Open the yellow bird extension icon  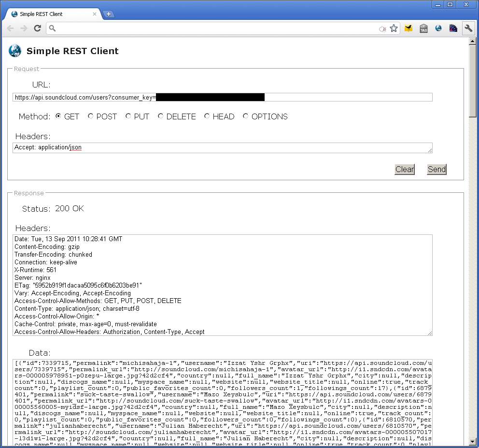tap(409, 29)
